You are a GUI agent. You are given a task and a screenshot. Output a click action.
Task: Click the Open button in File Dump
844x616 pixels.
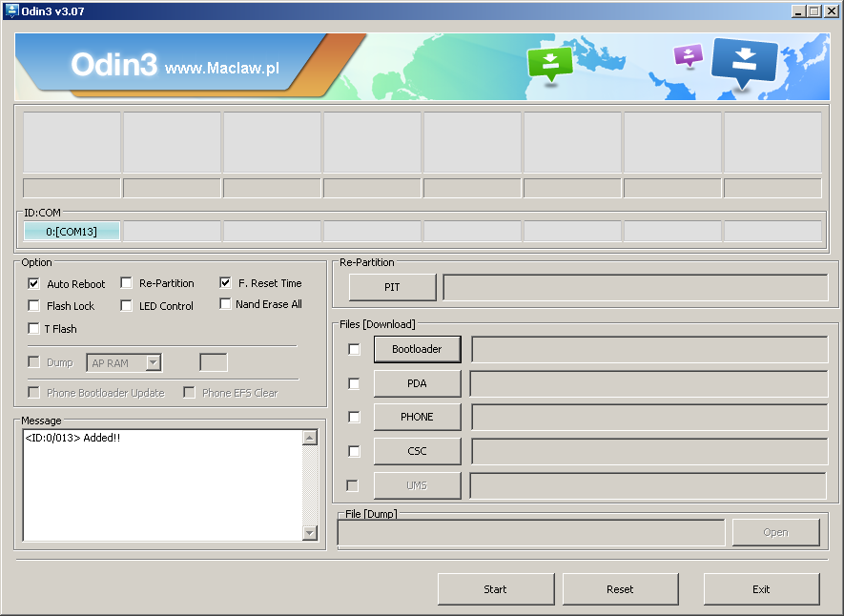click(775, 533)
